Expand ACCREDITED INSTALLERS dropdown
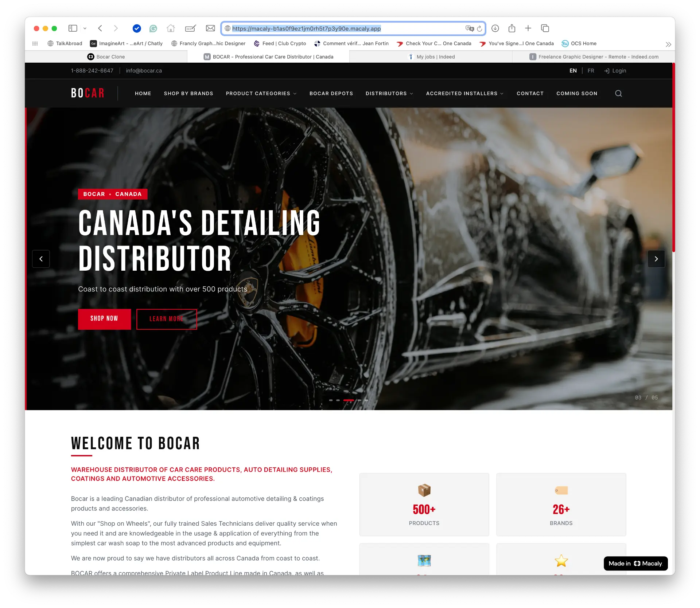 click(465, 93)
